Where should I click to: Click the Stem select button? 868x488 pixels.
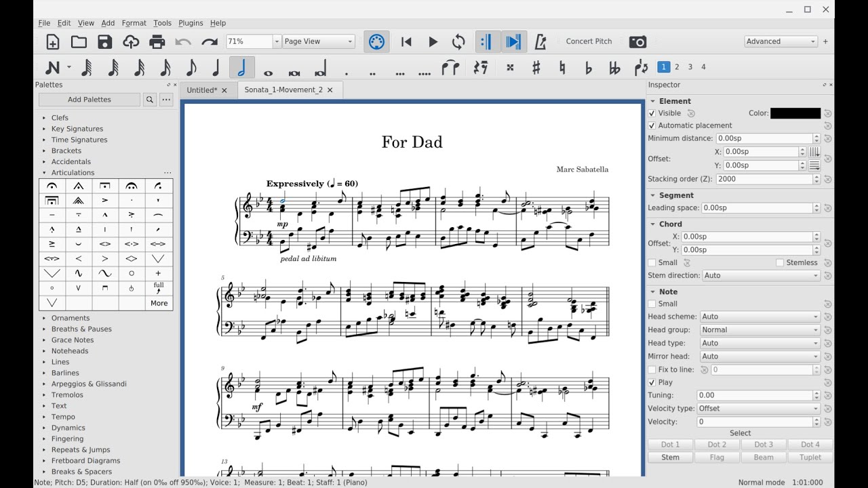pos(671,457)
